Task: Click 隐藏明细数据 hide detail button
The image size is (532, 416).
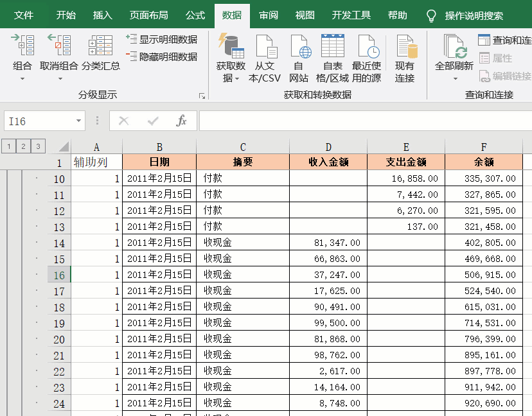Action: [x=162, y=56]
